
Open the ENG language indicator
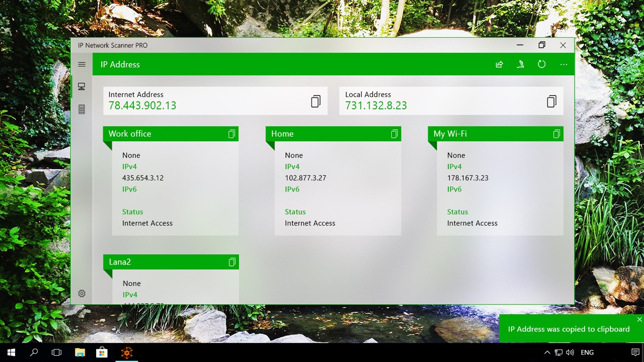click(587, 352)
